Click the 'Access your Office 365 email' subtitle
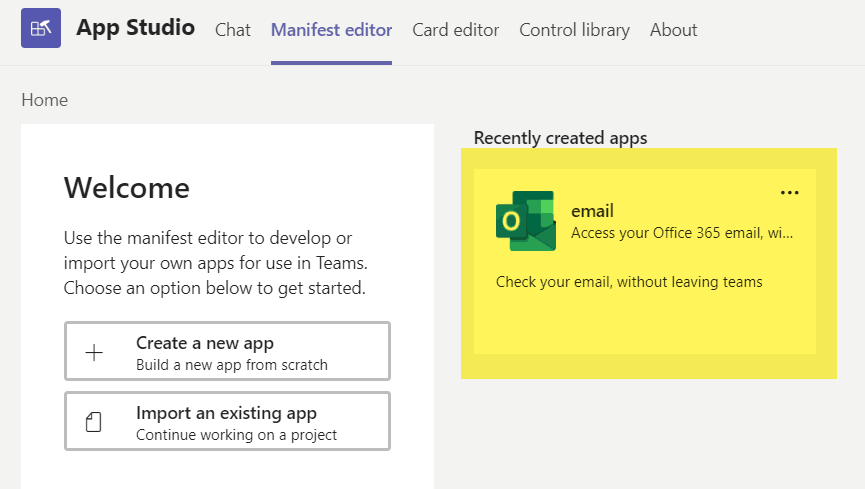Viewport: 865px width, 489px height. point(682,233)
